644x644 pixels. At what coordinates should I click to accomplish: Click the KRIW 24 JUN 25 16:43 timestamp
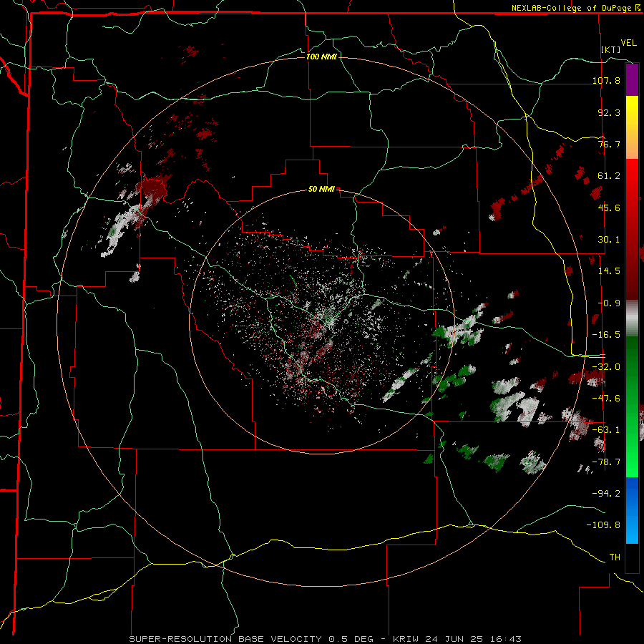point(457,639)
